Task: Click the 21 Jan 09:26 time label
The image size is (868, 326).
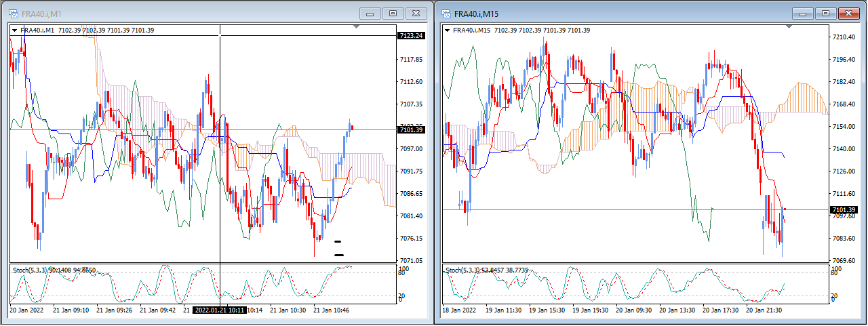Action: click(x=114, y=310)
